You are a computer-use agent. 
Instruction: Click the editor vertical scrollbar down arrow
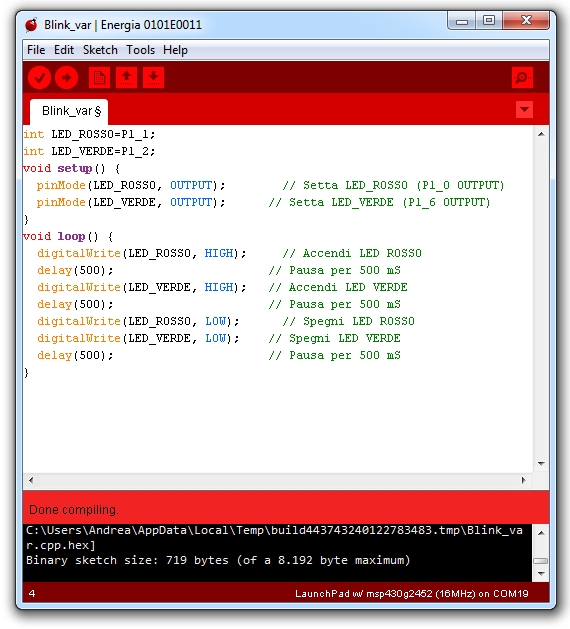pyautogui.click(x=541, y=464)
